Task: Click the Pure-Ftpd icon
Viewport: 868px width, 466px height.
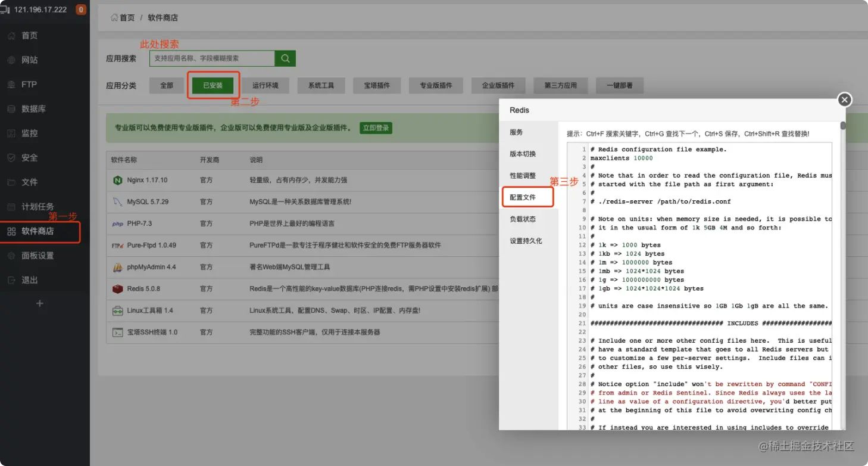Action: tap(117, 246)
